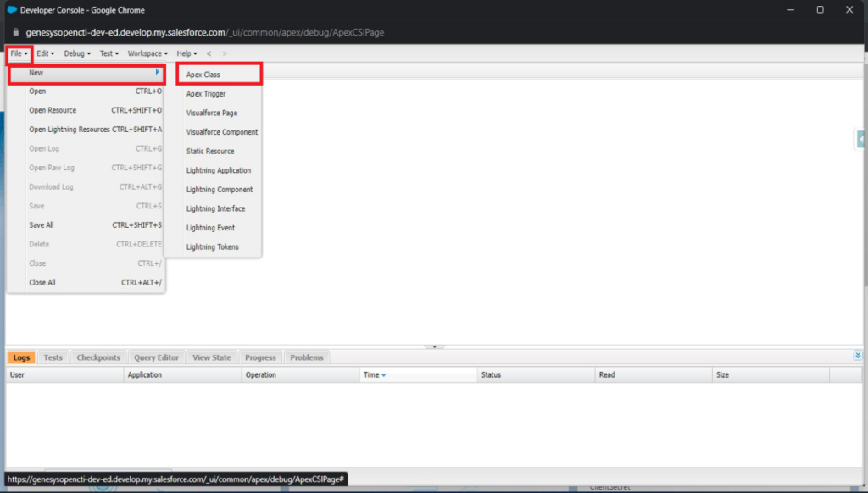Click the splitter collapse arrow above the logs panel
This screenshot has width=868, height=493.
tap(434, 346)
